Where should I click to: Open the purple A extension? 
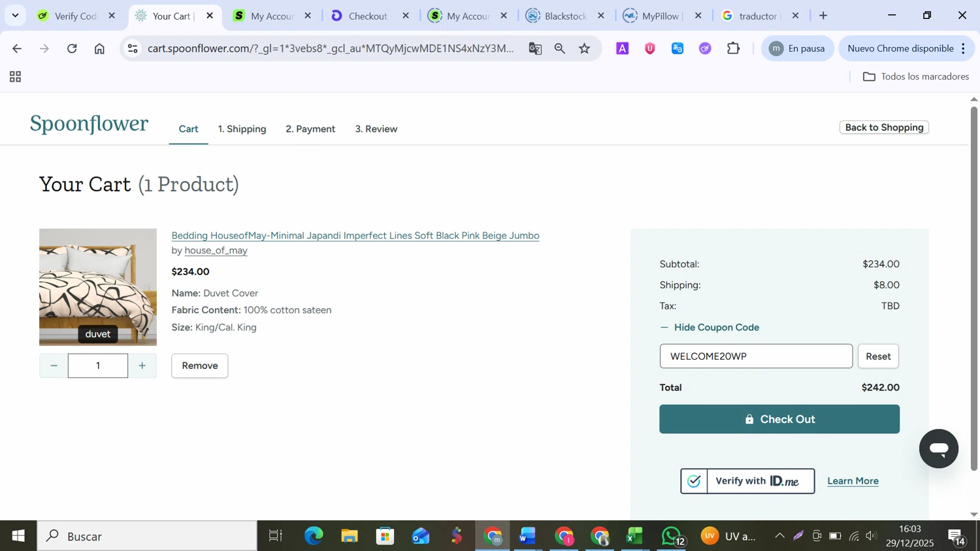[x=623, y=48]
